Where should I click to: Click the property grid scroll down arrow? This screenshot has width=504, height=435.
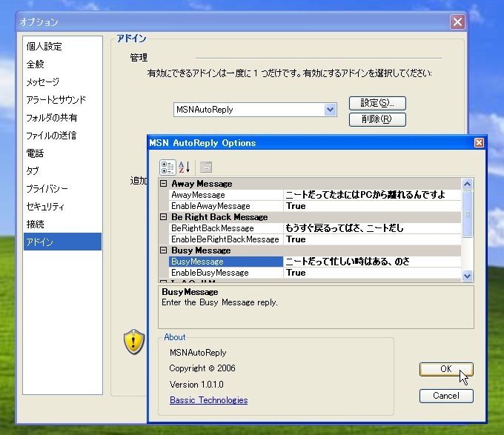[468, 276]
